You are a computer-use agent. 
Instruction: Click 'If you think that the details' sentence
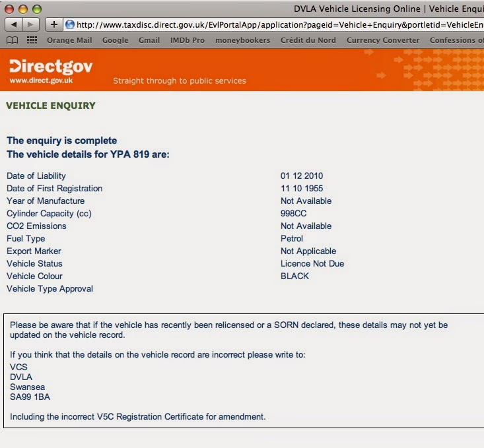tap(157, 355)
